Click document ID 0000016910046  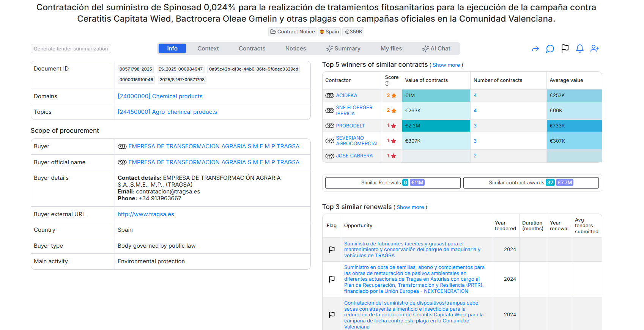click(x=136, y=80)
